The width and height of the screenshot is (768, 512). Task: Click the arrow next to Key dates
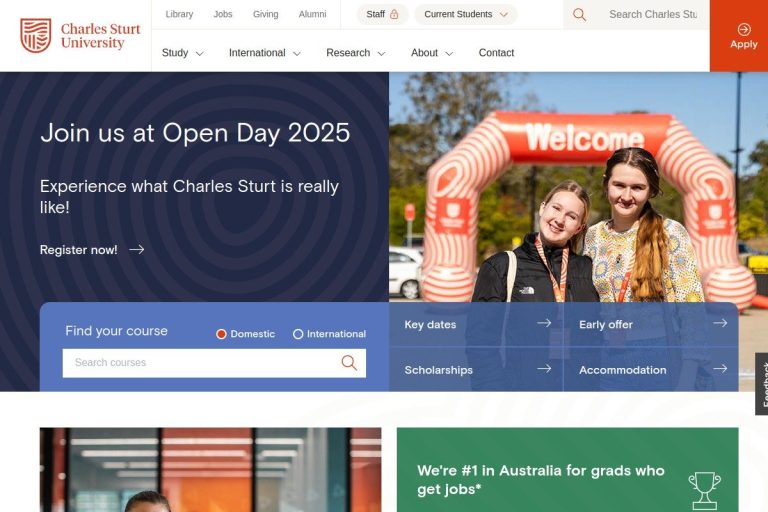click(x=544, y=323)
